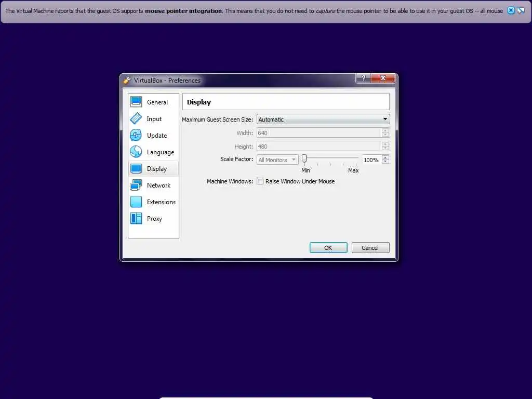Go to the Update section
The width and height of the screenshot is (532, 399).
point(153,135)
